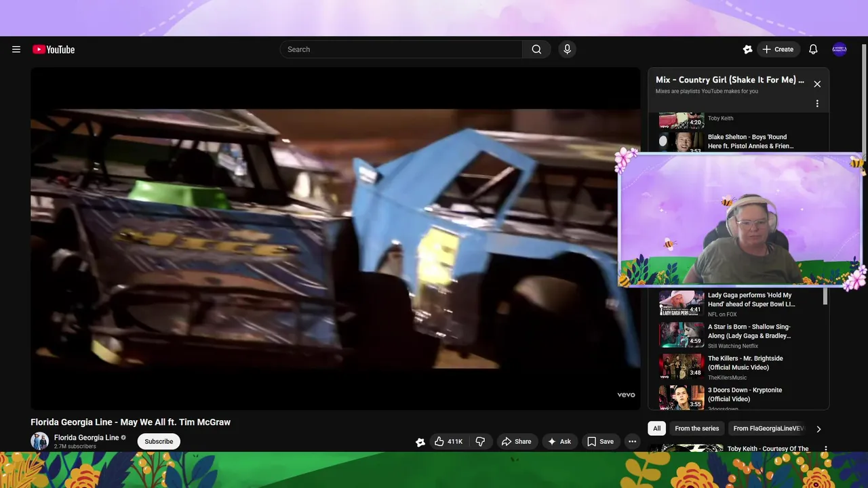Open Florida Georgia Line channel avatar
This screenshot has height=488, width=868.
click(x=40, y=441)
